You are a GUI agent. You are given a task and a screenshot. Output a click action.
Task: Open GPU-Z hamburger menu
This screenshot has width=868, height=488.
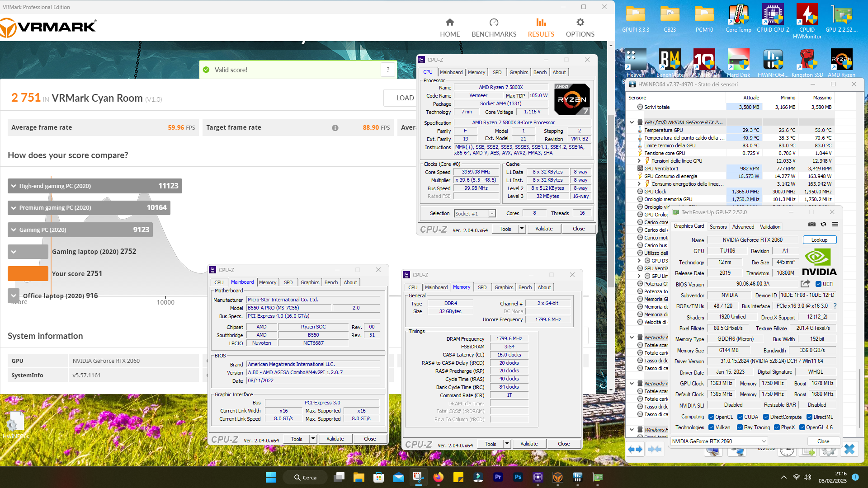pyautogui.click(x=835, y=224)
